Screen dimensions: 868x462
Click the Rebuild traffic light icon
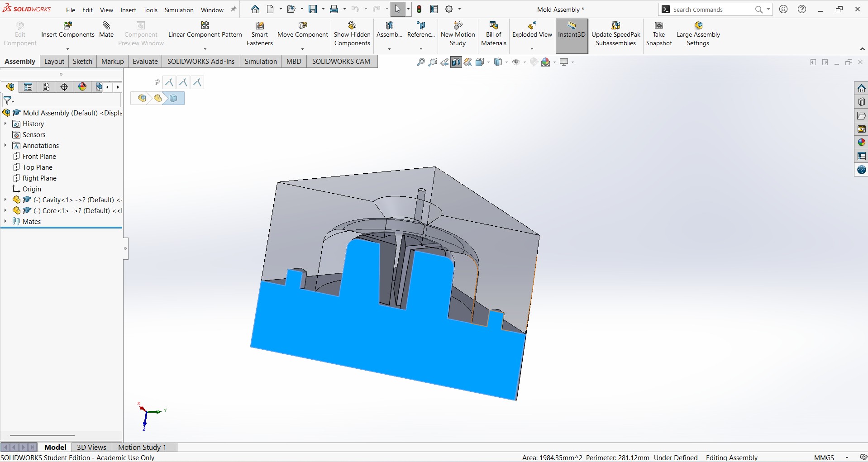click(419, 9)
